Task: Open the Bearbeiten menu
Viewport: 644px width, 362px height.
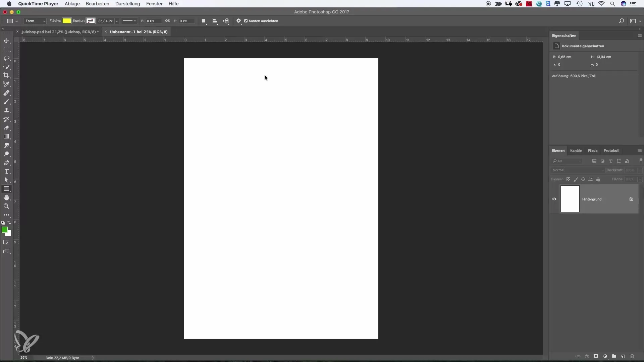Action: click(x=98, y=4)
